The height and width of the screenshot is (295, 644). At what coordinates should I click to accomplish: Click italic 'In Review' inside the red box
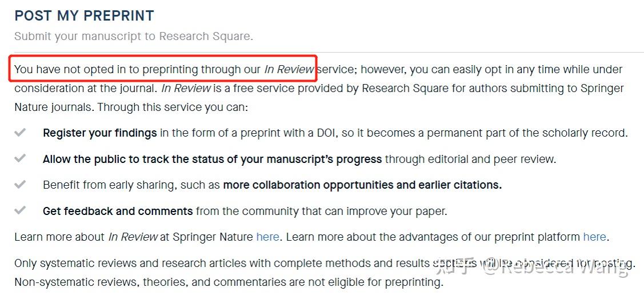[289, 69]
